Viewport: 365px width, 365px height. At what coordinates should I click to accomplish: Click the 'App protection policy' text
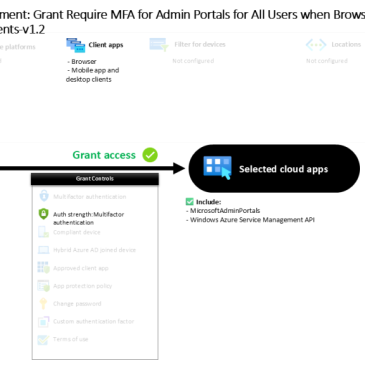pos(82,286)
